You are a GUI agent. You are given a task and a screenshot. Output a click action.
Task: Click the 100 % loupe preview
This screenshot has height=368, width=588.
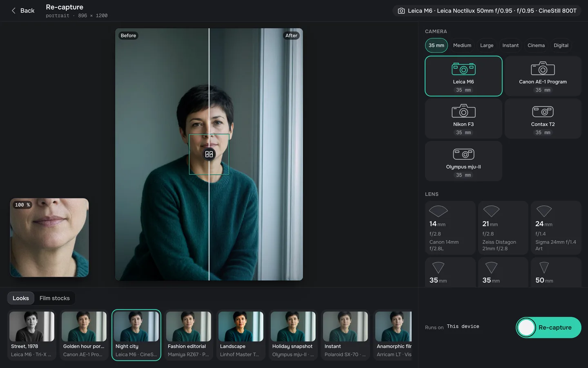click(x=49, y=238)
